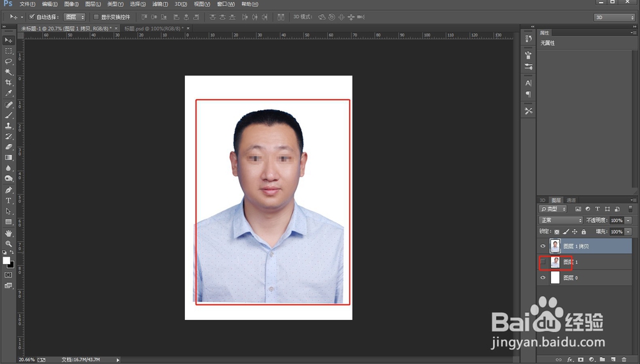
Task: Select the Brush tool
Action: [x=8, y=116]
